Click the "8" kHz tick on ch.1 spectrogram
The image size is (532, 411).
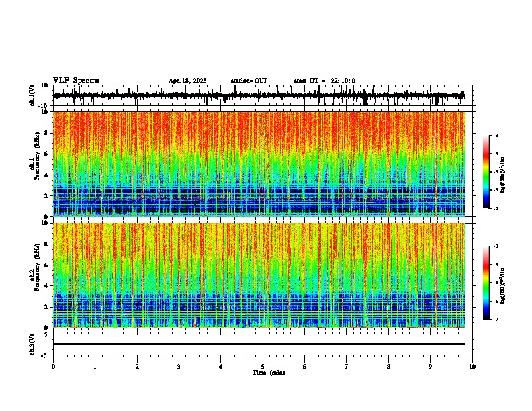(x=47, y=133)
